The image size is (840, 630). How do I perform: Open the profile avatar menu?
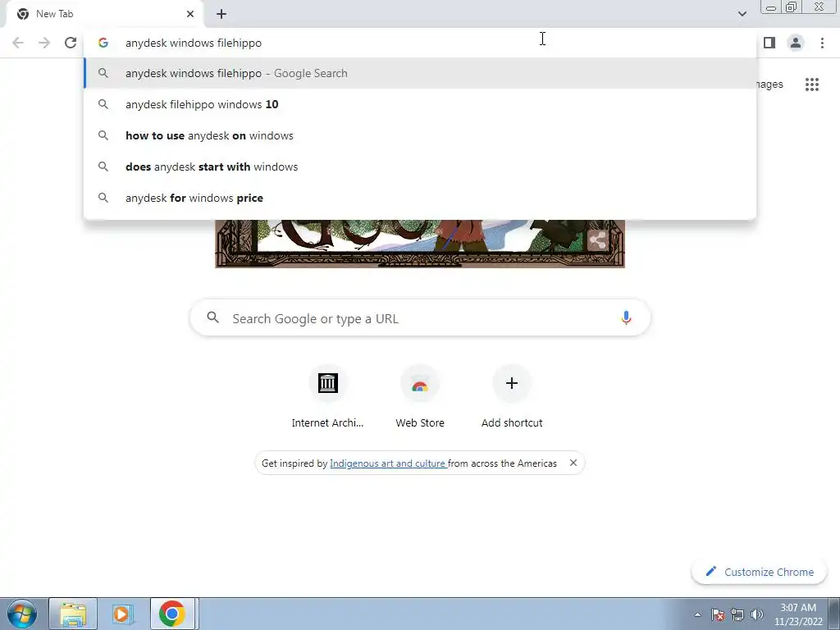[796, 43]
